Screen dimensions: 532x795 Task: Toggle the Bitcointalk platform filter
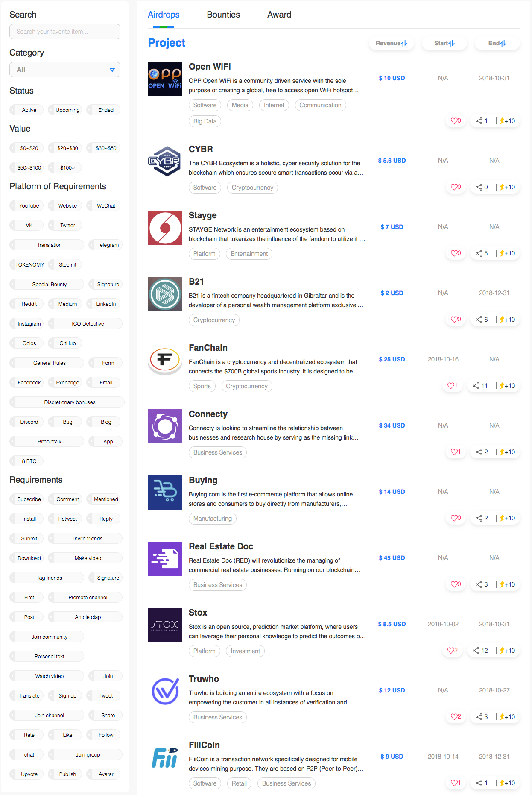coord(47,442)
